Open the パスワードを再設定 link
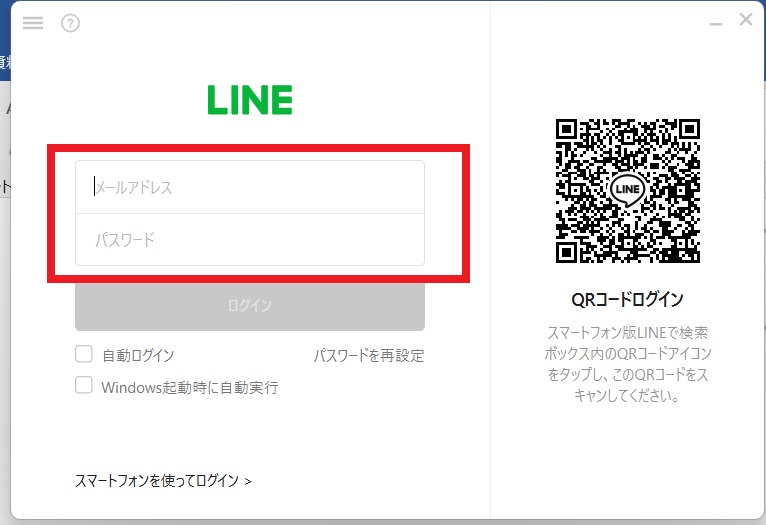This screenshot has width=766, height=525. click(369, 355)
